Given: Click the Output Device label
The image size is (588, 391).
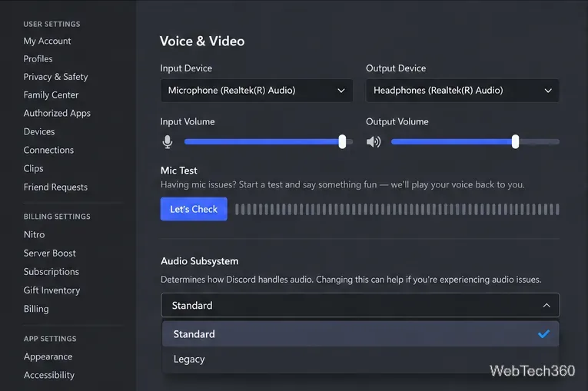Looking at the screenshot, I should coord(396,68).
